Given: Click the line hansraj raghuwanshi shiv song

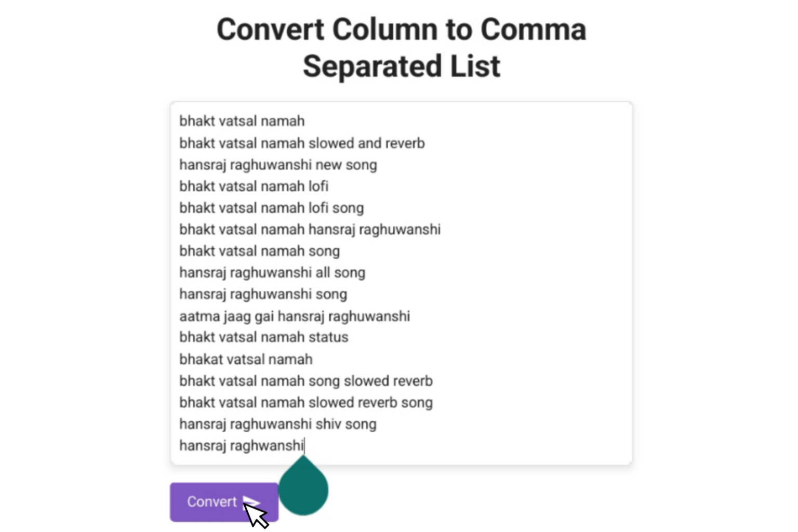Looking at the screenshot, I should tap(277, 423).
